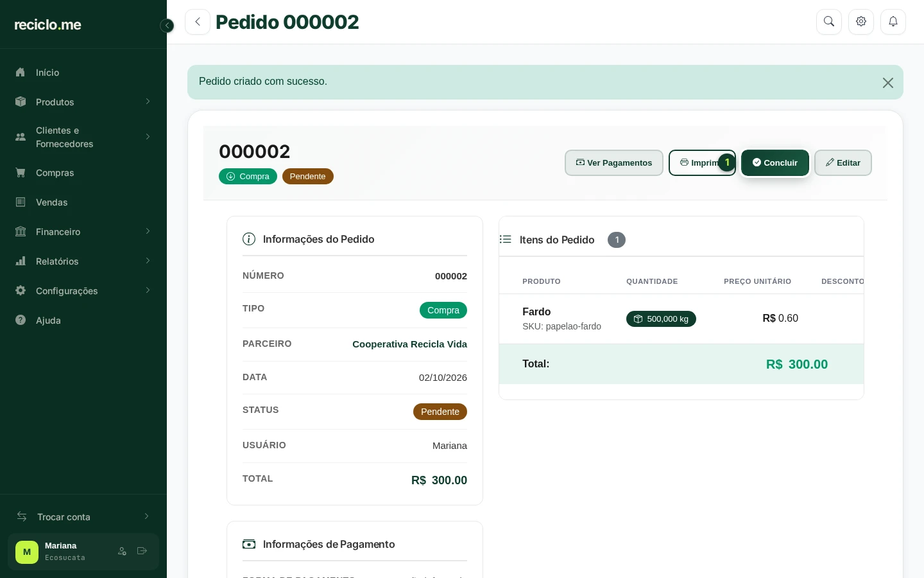Image resolution: width=924 pixels, height=578 pixels.
Task: Click the Início home icon
Action: coord(21,73)
